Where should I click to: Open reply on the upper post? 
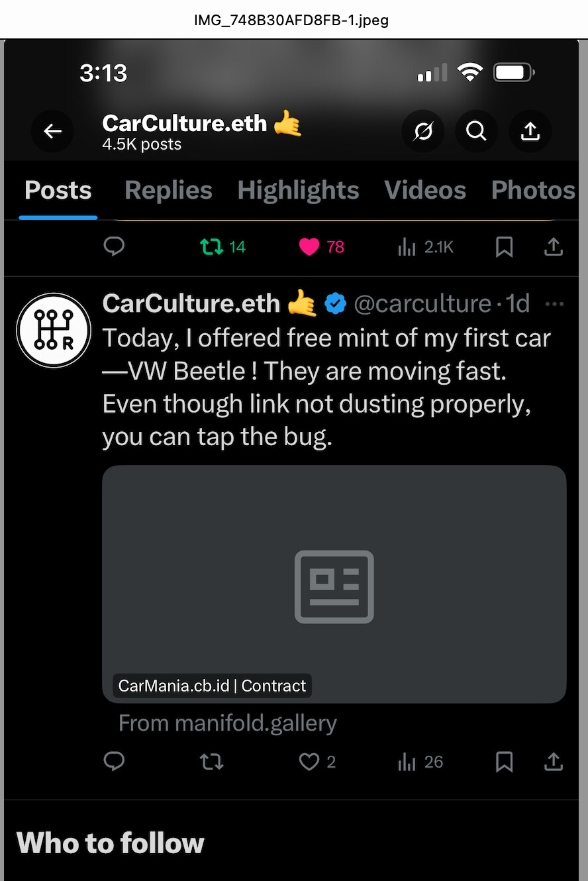(114, 247)
